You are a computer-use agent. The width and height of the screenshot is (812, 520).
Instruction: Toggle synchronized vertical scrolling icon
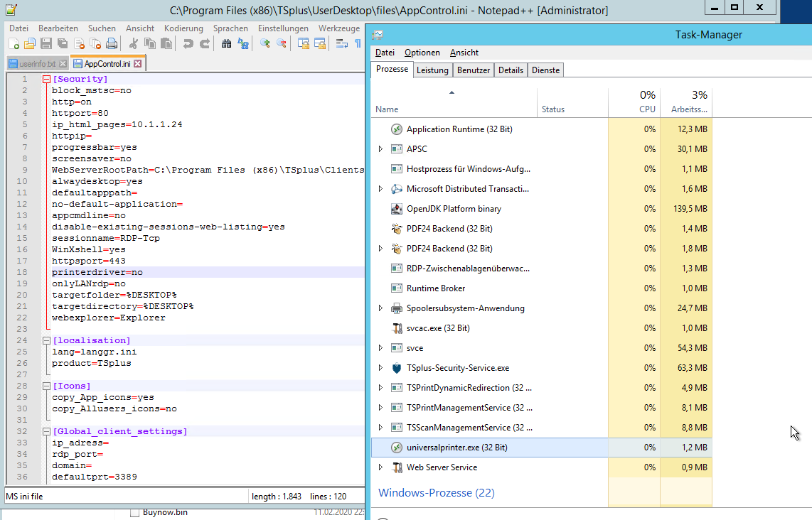point(304,44)
